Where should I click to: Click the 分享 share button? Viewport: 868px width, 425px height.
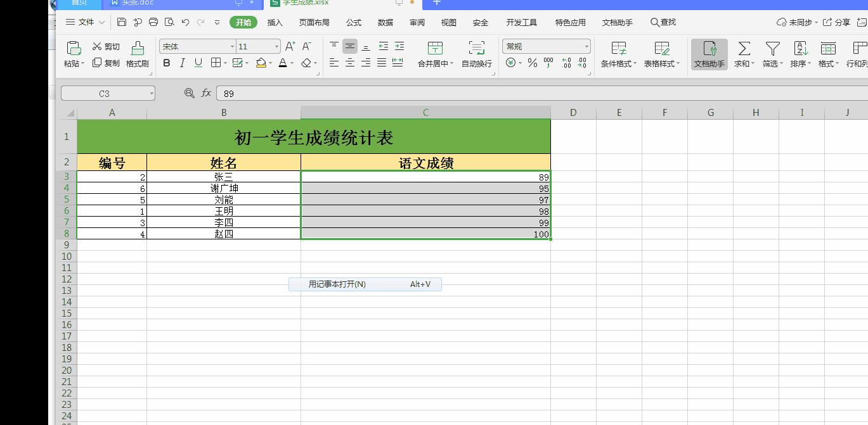pos(837,22)
